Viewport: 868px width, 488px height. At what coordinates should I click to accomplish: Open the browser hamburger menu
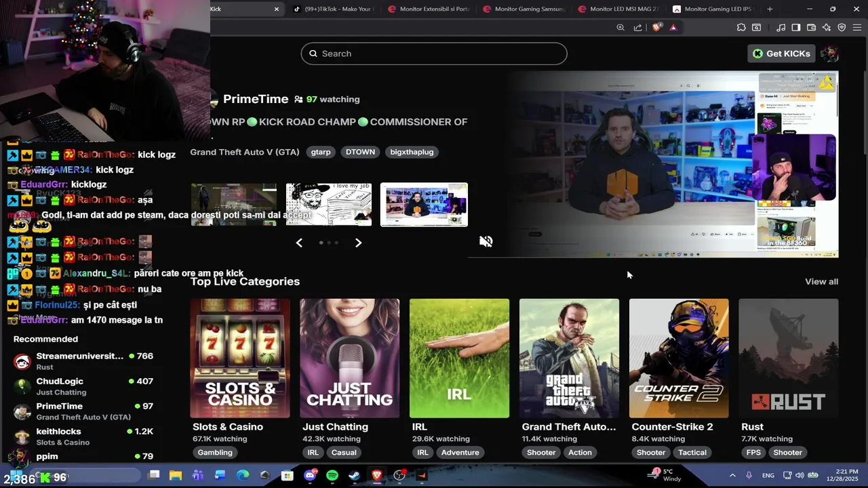pos(857,27)
